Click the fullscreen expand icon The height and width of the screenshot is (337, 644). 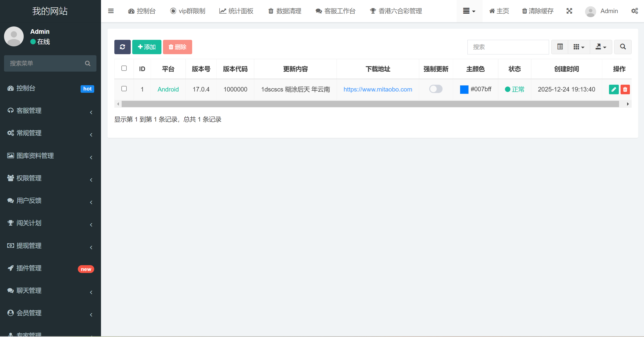pyautogui.click(x=569, y=11)
